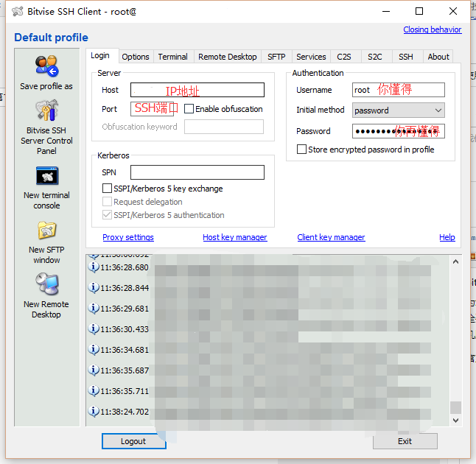Image resolution: width=476 pixels, height=464 pixels.
Task: Start New Remote Desktop icon
Action: (x=46, y=284)
